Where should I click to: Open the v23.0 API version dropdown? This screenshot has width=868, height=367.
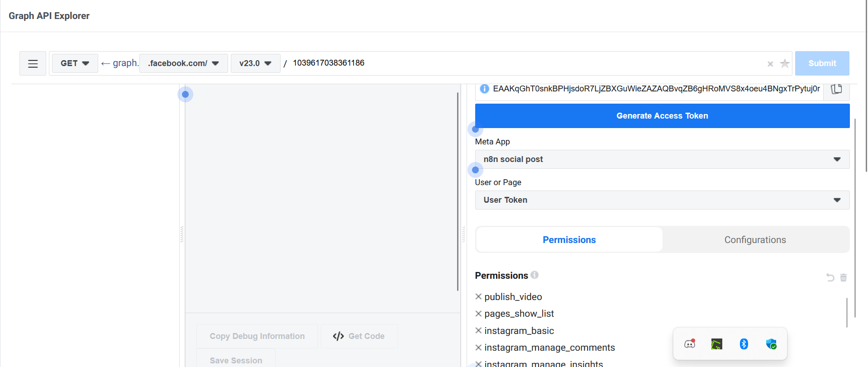tap(256, 63)
